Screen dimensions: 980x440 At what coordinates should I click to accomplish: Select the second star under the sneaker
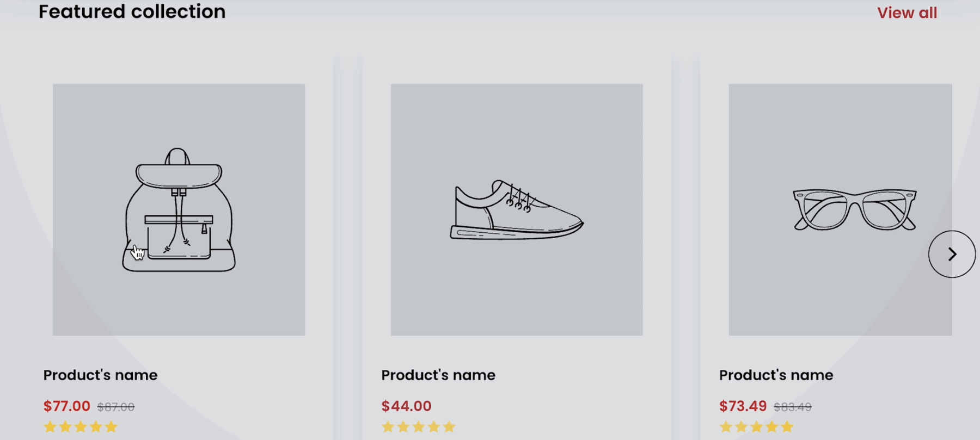(x=402, y=427)
